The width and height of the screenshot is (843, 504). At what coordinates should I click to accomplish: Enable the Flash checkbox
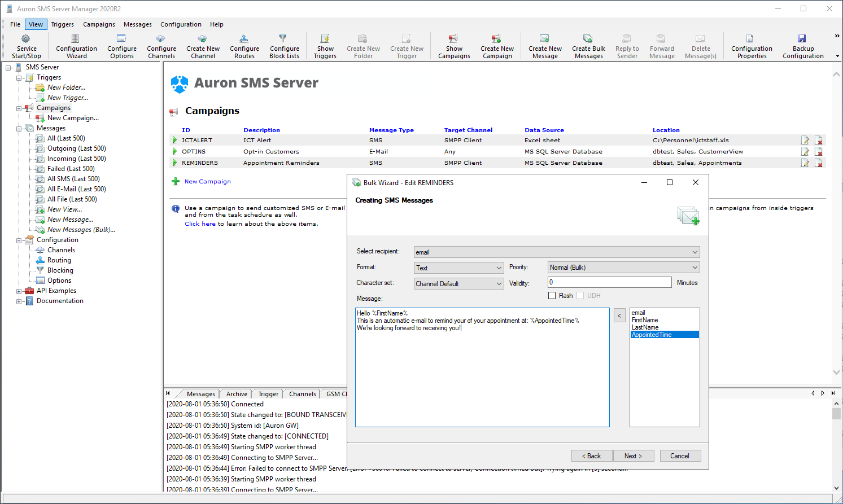[x=552, y=296]
